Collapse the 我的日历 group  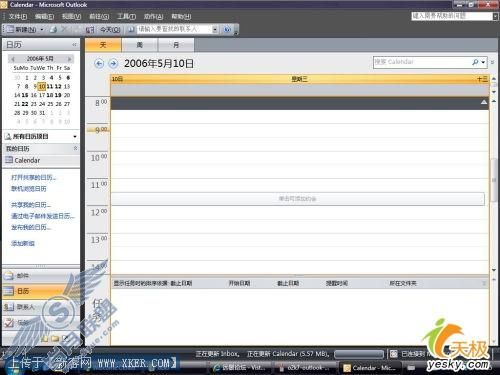tap(75, 148)
